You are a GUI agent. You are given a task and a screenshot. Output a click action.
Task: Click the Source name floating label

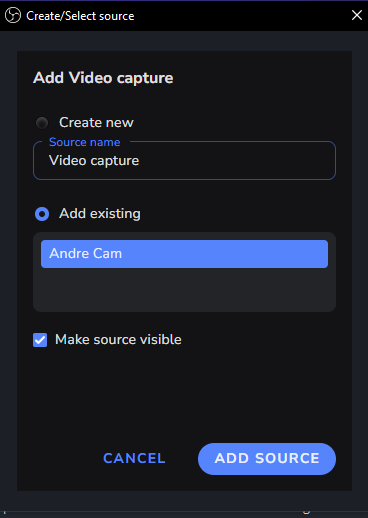pos(84,142)
